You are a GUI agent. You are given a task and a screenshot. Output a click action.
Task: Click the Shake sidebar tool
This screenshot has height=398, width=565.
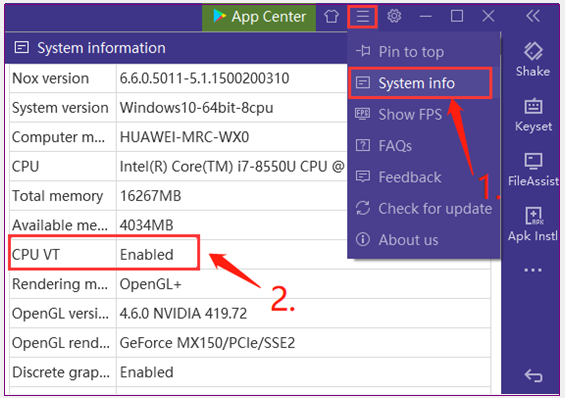(x=533, y=59)
